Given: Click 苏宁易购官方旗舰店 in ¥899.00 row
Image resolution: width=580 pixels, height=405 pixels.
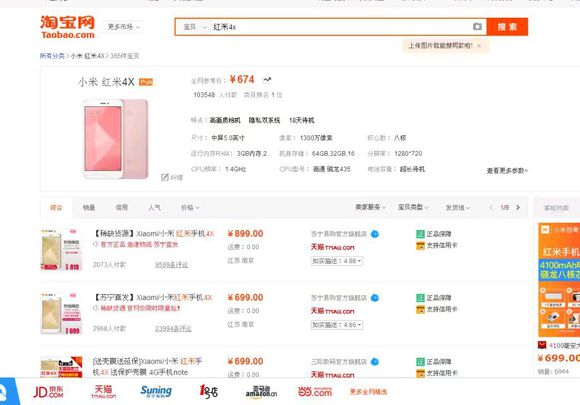Looking at the screenshot, I should (339, 234).
